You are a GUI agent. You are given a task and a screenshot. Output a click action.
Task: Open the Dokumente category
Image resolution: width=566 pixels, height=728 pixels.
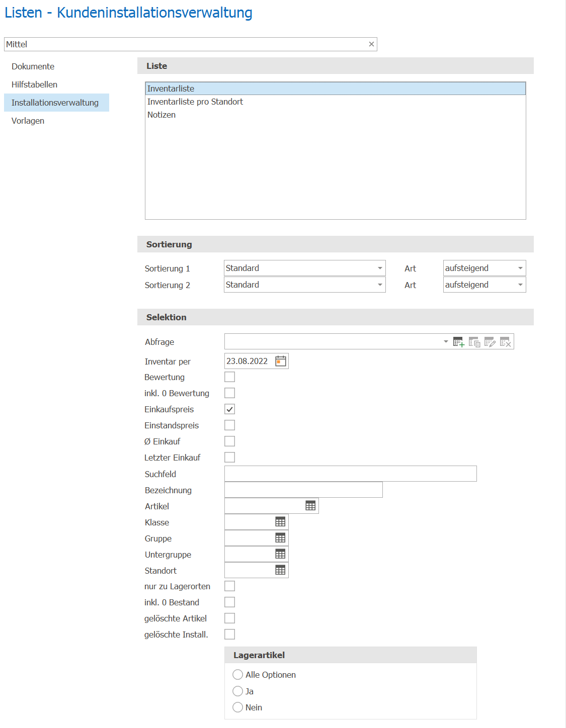pyautogui.click(x=56, y=66)
